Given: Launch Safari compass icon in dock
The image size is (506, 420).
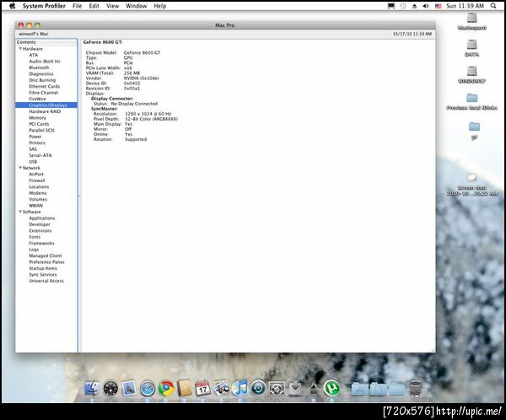Looking at the screenshot, I should click(x=148, y=388).
